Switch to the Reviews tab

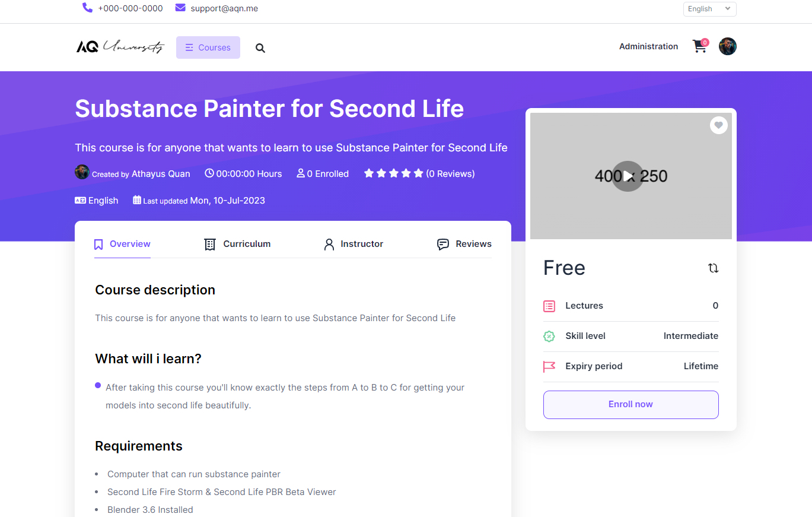click(x=464, y=244)
